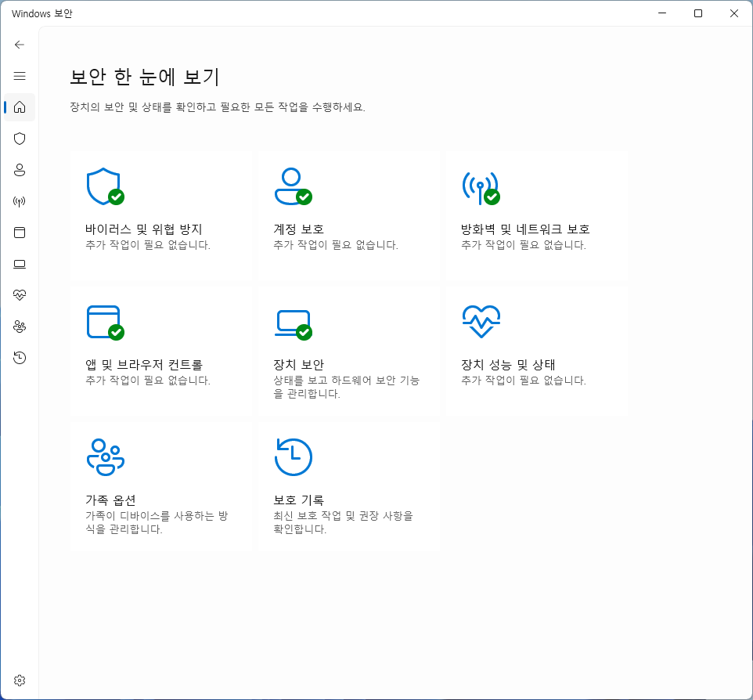Screen dimensions: 753x700
Task: Open app and browser control sidebar icon
Action: [20, 233]
